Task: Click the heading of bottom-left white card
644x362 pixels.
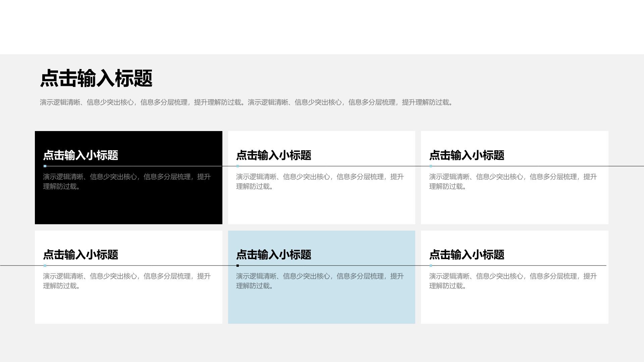Action: pos(80,255)
